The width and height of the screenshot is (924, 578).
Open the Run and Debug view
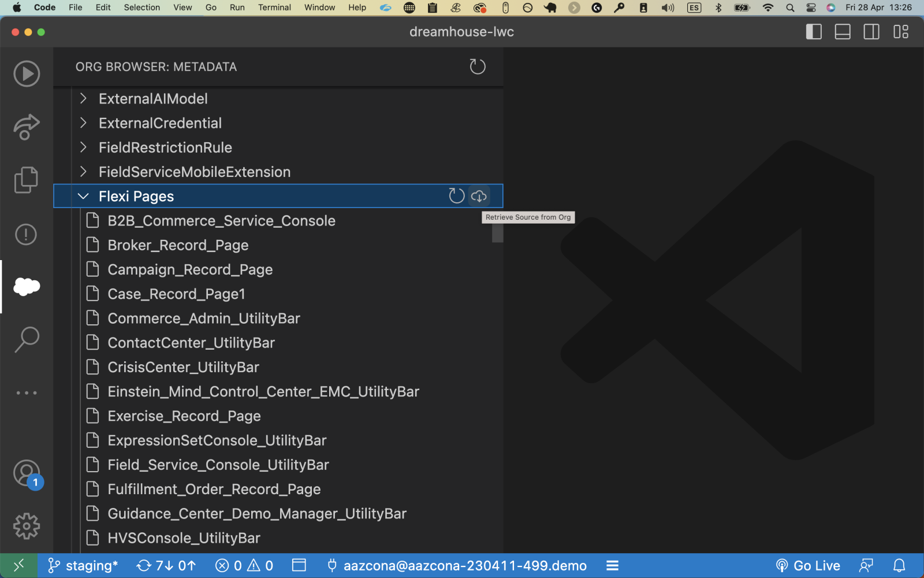click(x=27, y=74)
